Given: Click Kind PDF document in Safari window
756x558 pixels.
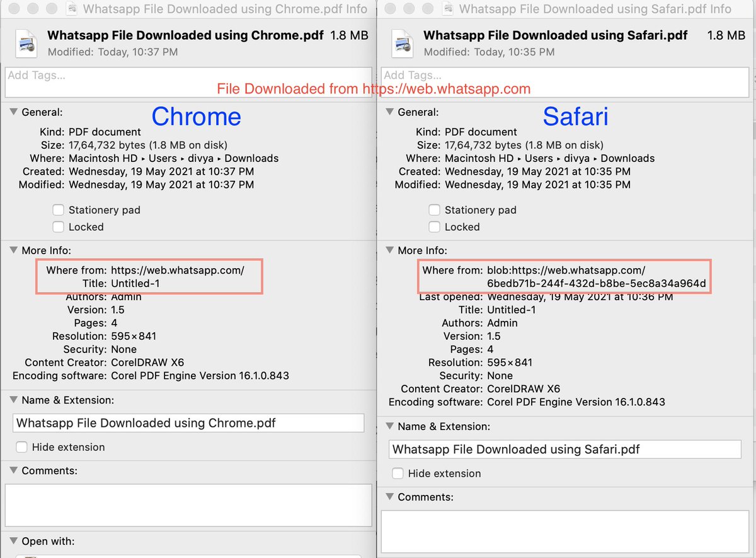Looking at the screenshot, I should [x=481, y=132].
